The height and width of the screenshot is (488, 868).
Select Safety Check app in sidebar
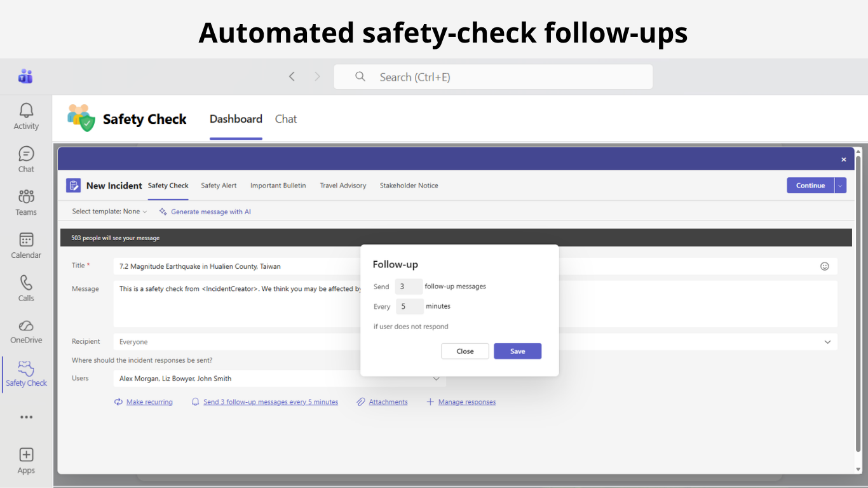tap(26, 374)
